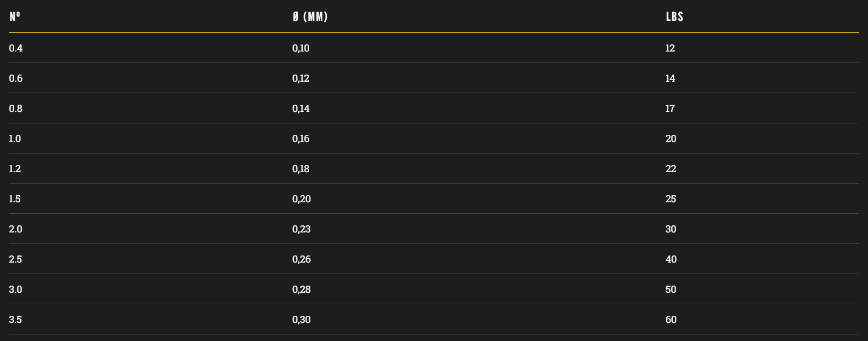Click the 22 lbs value
The height and width of the screenshot is (341, 868).
(671, 169)
